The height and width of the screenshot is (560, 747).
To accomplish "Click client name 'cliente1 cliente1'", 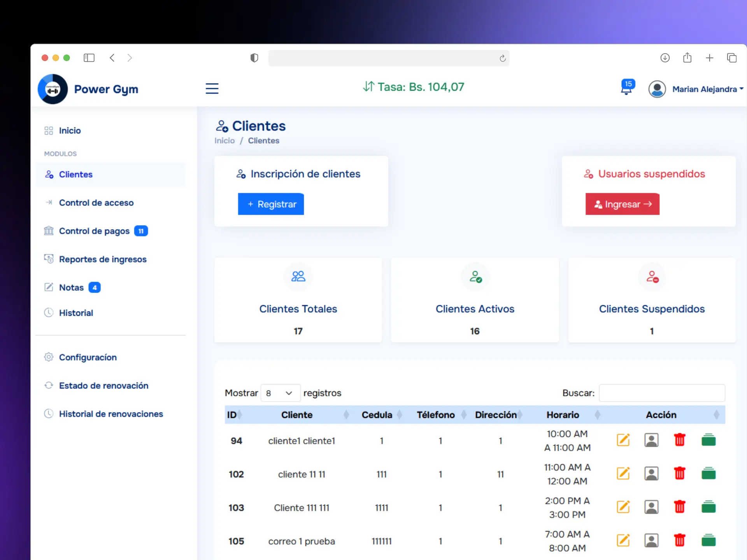I will click(302, 441).
